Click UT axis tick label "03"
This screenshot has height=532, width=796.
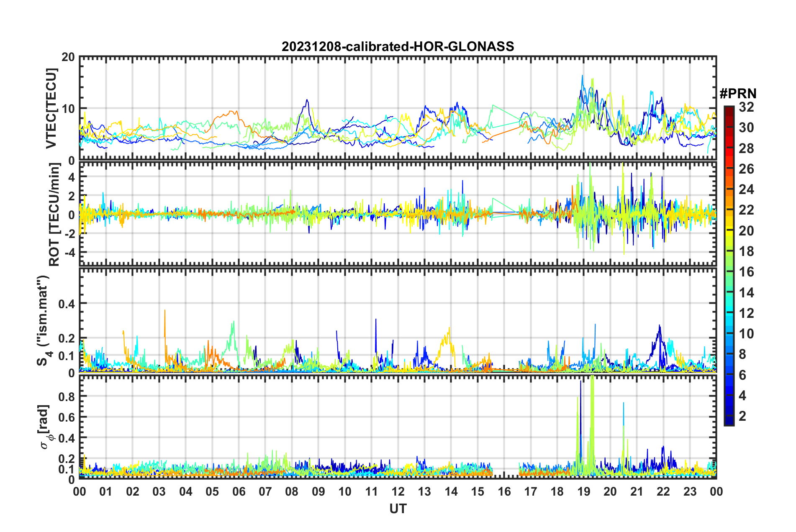pyautogui.click(x=159, y=491)
